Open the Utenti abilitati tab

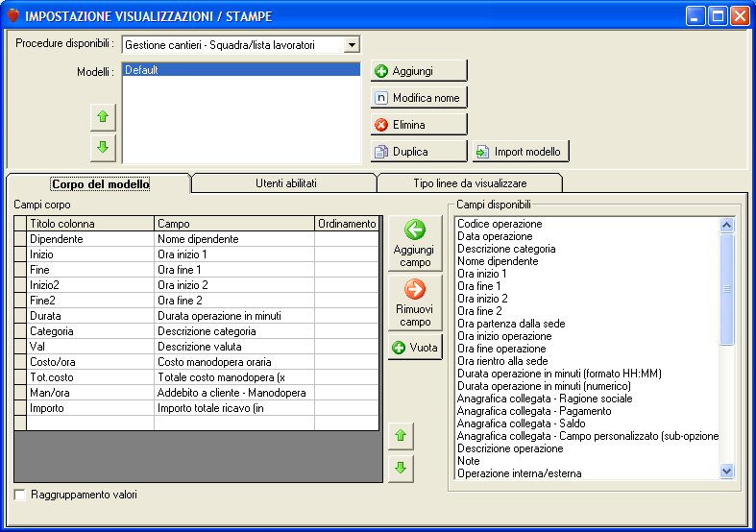285,183
